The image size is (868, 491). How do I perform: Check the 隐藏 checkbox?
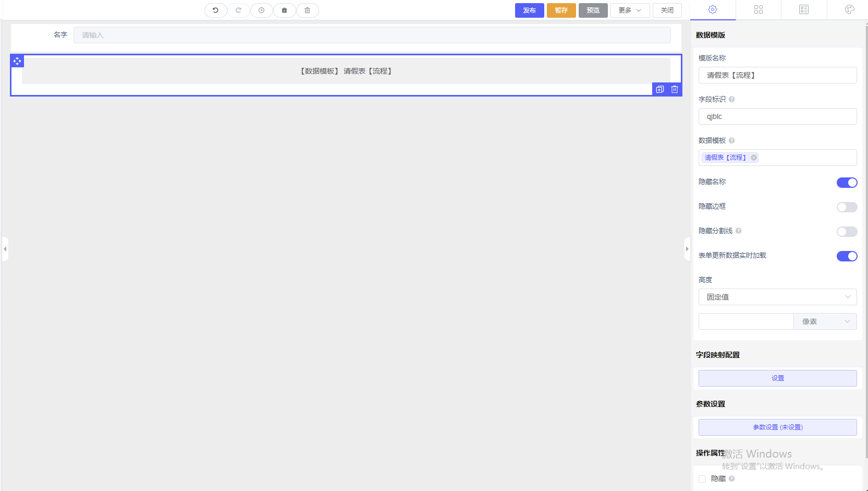coord(702,479)
